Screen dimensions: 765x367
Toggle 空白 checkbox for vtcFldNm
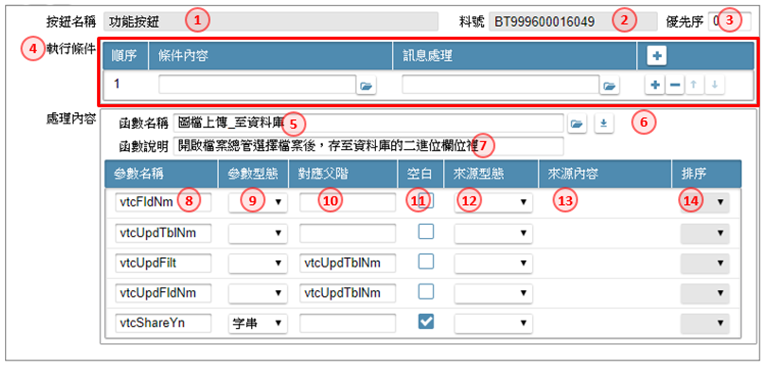[x=426, y=201]
